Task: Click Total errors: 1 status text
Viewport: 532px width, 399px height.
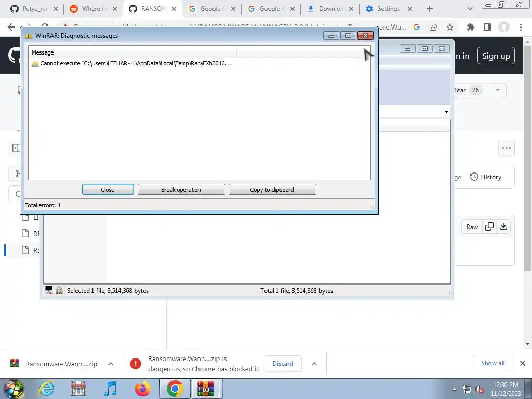Action: 43,205
